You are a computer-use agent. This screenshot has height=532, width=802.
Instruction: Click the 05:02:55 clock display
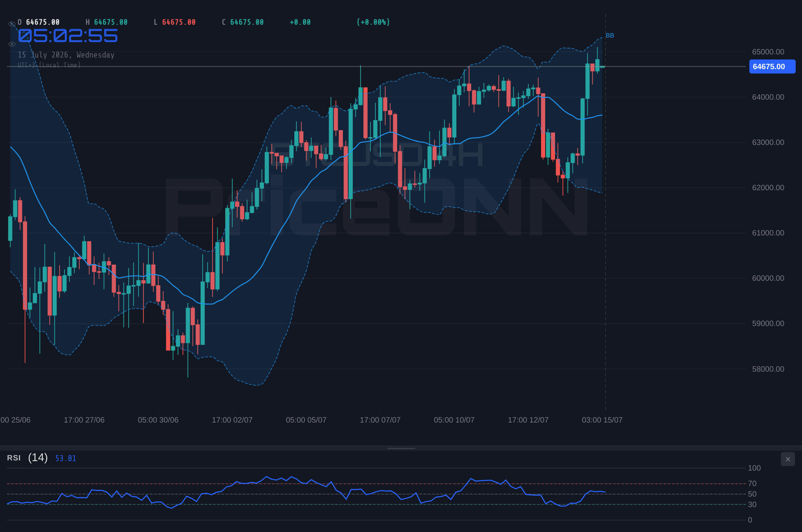pos(68,36)
